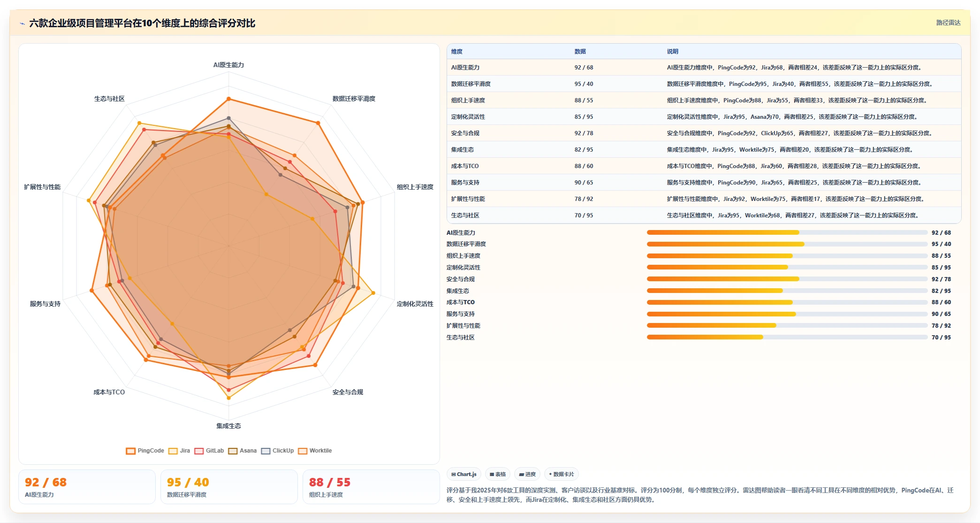The image size is (980, 523).
Task: Click the 表格 tag chip
Action: point(498,474)
